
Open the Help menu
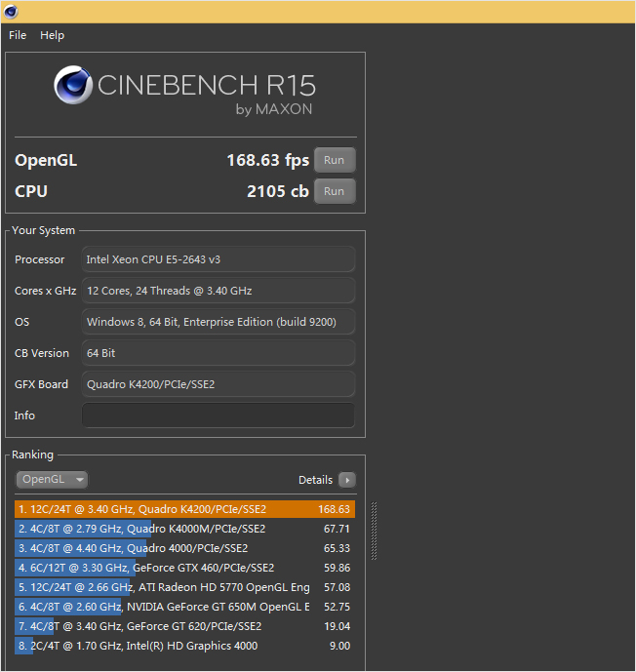(53, 35)
